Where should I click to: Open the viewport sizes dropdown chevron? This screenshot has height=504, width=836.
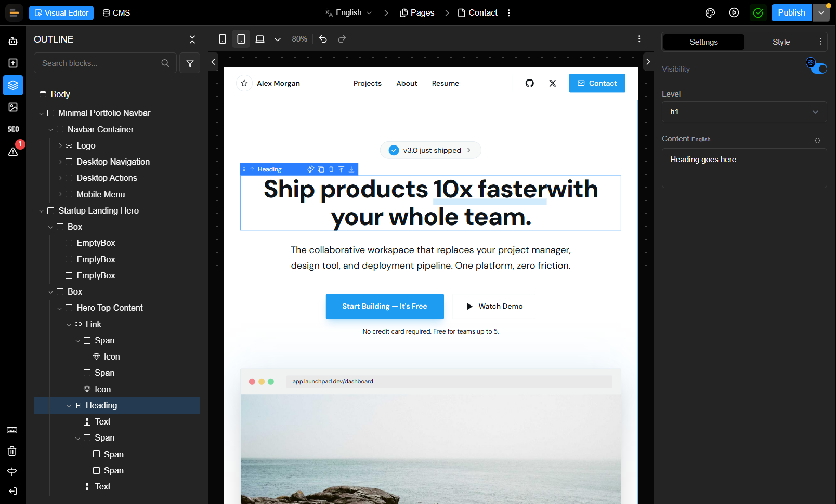tap(278, 39)
